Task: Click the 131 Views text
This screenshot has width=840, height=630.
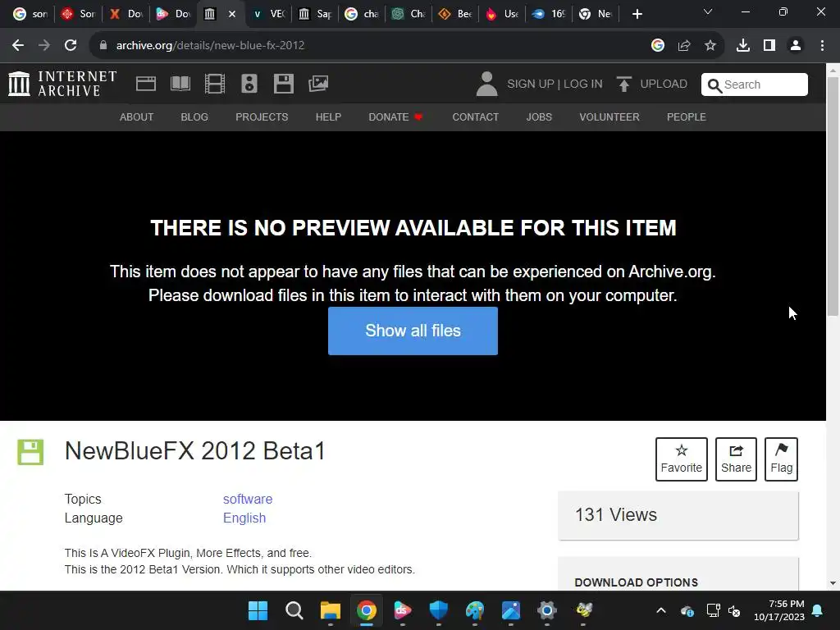Action: (x=616, y=515)
